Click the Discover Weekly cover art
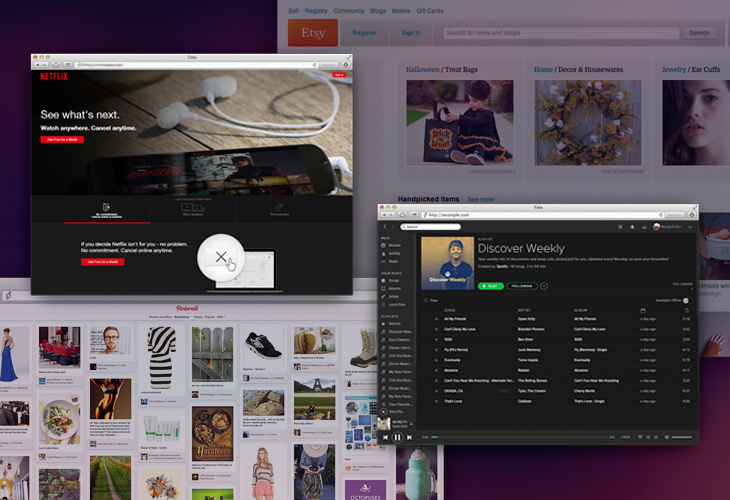Screen dimensions: 730x500 coord(447,263)
